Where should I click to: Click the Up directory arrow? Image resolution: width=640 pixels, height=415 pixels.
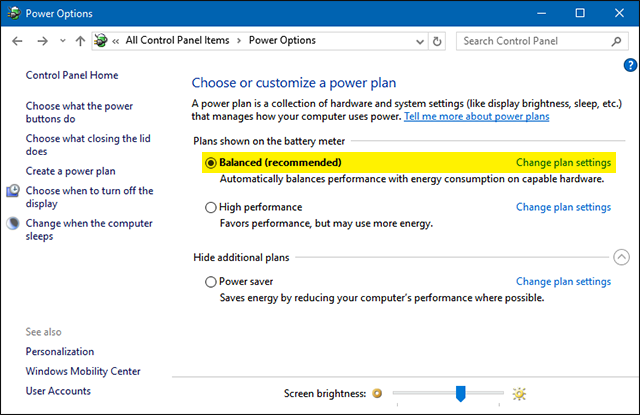point(79,41)
